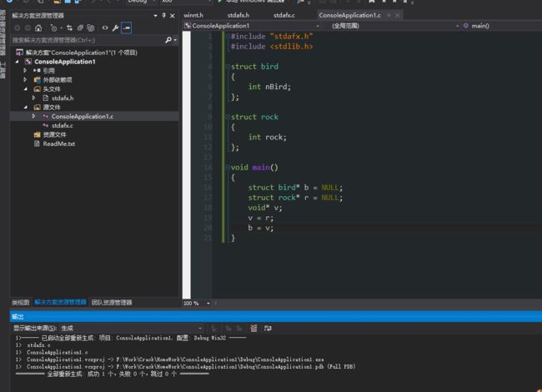The width and height of the screenshot is (542, 392).
Task: Expand the stdafx.h tree item arrow
Action: click(34, 98)
